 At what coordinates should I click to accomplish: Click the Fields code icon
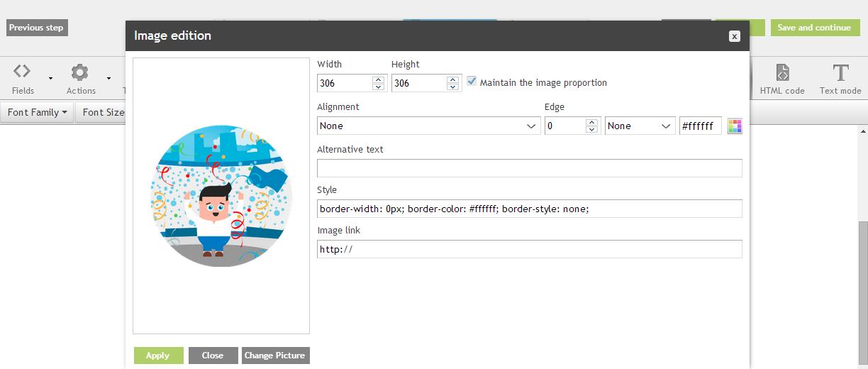(x=22, y=72)
